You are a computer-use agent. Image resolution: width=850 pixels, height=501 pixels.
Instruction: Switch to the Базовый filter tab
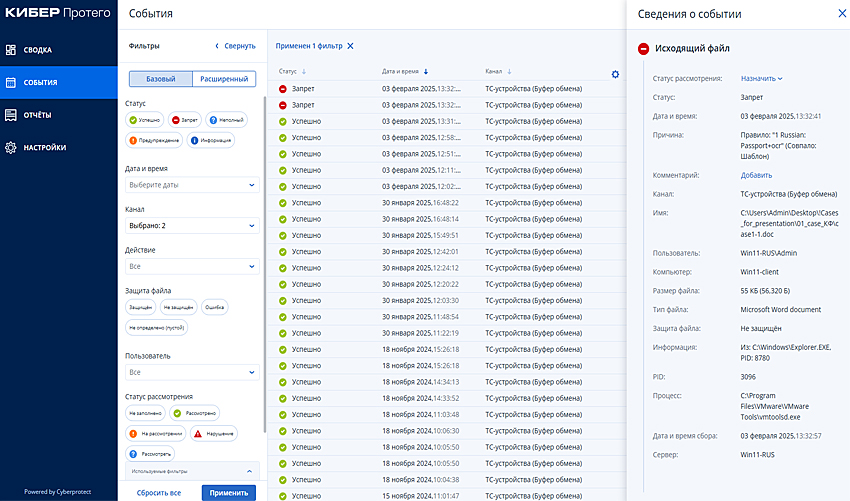tap(160, 79)
